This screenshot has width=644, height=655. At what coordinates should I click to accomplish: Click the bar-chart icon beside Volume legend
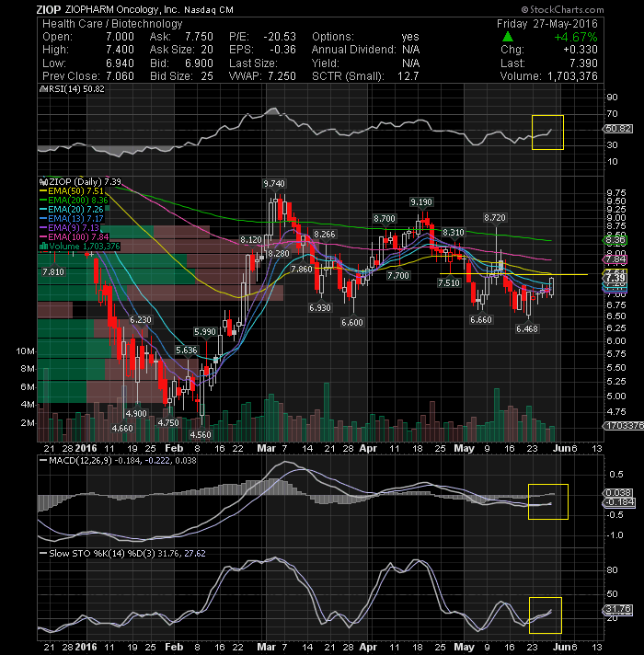tap(43, 247)
